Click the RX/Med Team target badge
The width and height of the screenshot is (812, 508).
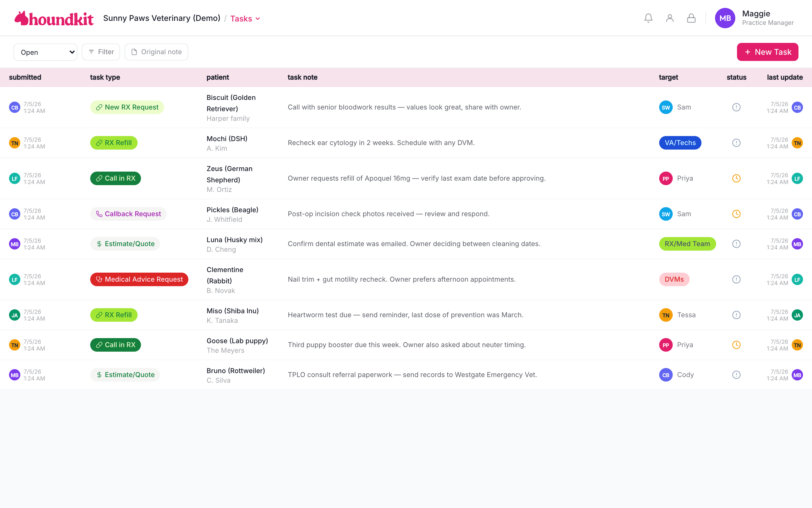pos(687,244)
